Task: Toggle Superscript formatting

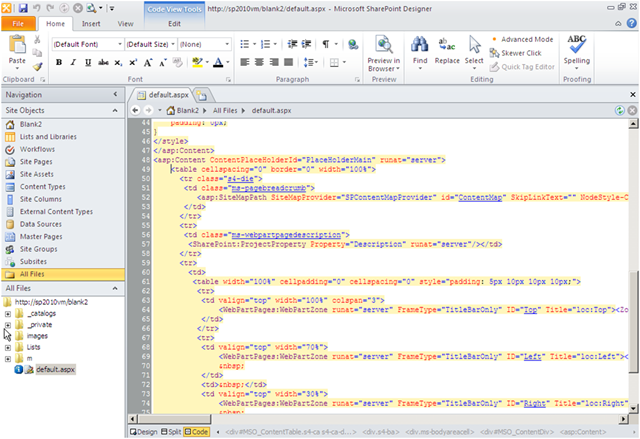Action: [133, 62]
